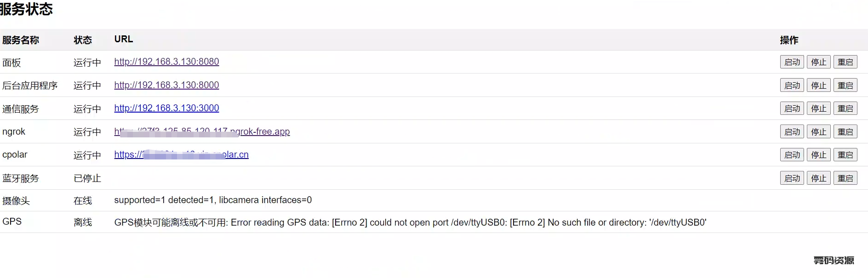Screen dimensions: 868x278
Task: Stop the cpolar service
Action: coord(818,155)
